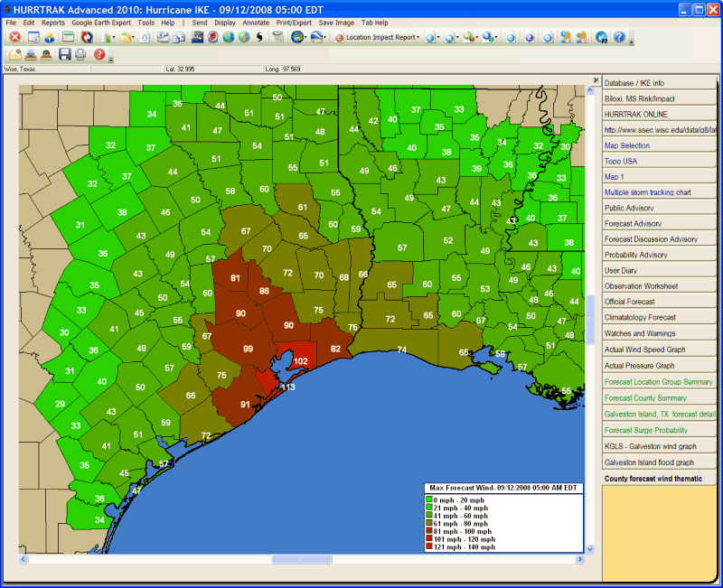Screen dimensions: 723x588
Task: Click the red X close icon in toolbar
Action: 14,38
